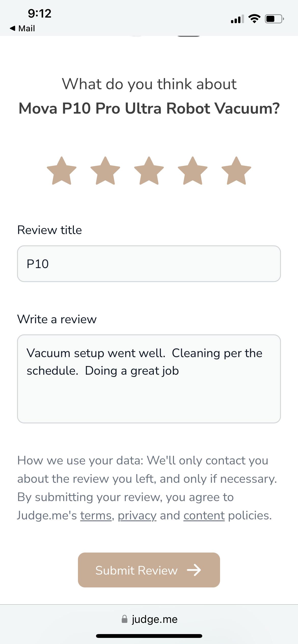Tap the Wi-Fi status icon
The width and height of the screenshot is (298, 644).
pyautogui.click(x=254, y=19)
